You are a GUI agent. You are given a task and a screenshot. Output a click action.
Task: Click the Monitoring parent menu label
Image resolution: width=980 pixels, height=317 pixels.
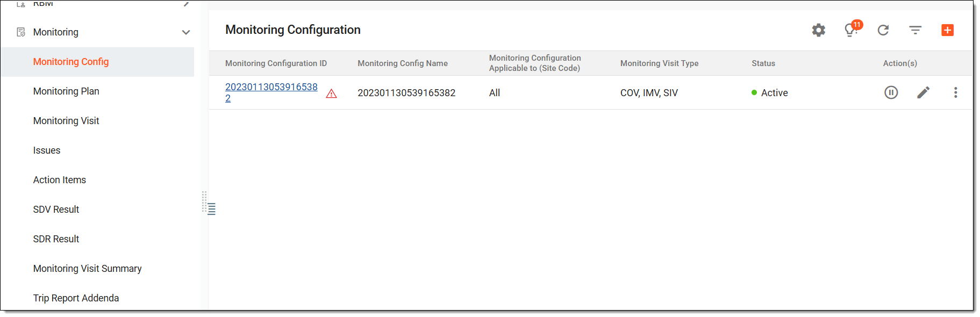(56, 32)
